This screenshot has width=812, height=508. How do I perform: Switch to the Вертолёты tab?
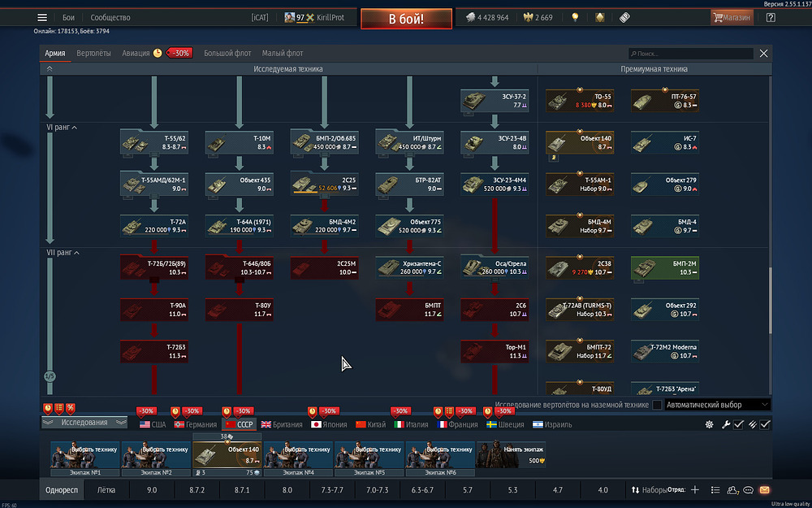pos(93,53)
